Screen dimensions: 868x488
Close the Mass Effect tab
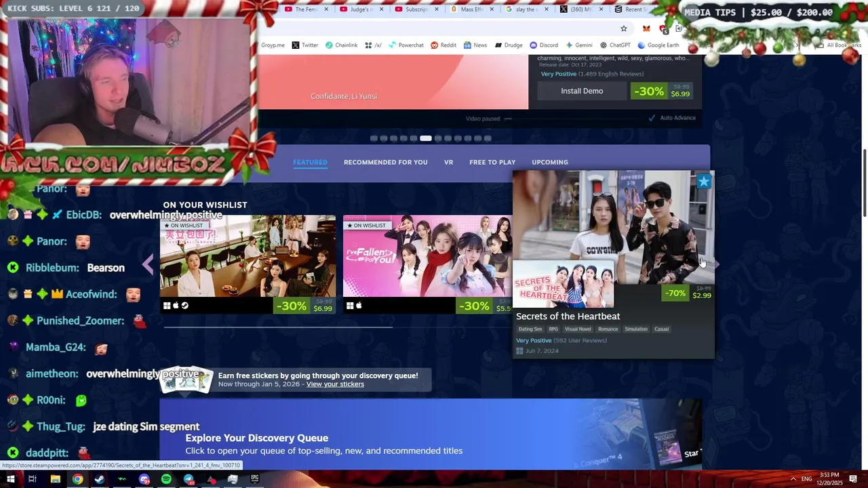pyautogui.click(x=491, y=9)
